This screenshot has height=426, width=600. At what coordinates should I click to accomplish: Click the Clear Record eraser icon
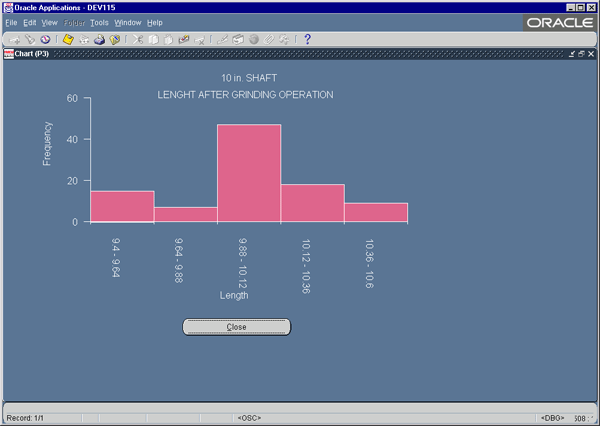coord(184,39)
